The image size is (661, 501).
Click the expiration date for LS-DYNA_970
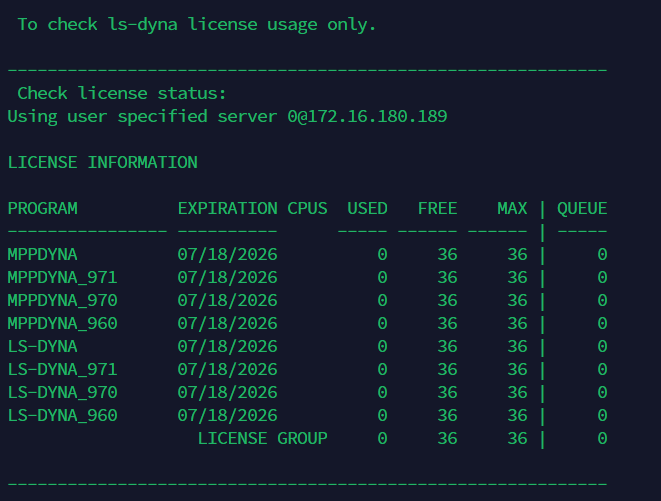click(x=227, y=392)
